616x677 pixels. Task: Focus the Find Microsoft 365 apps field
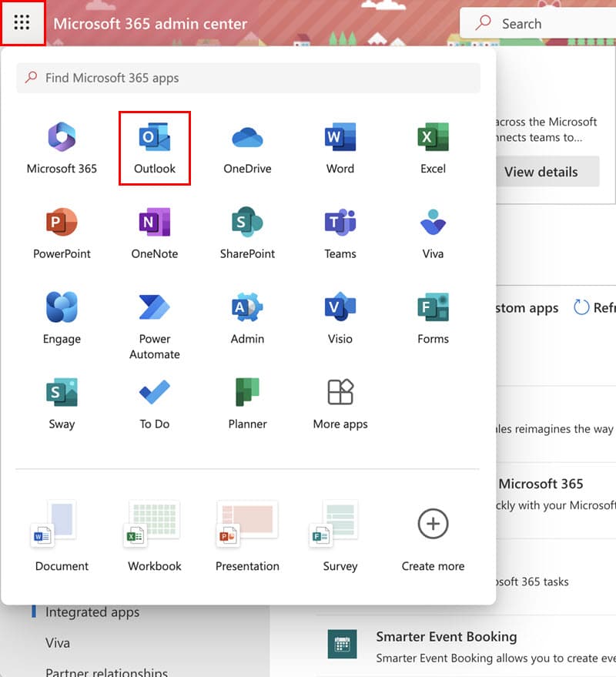(x=248, y=78)
